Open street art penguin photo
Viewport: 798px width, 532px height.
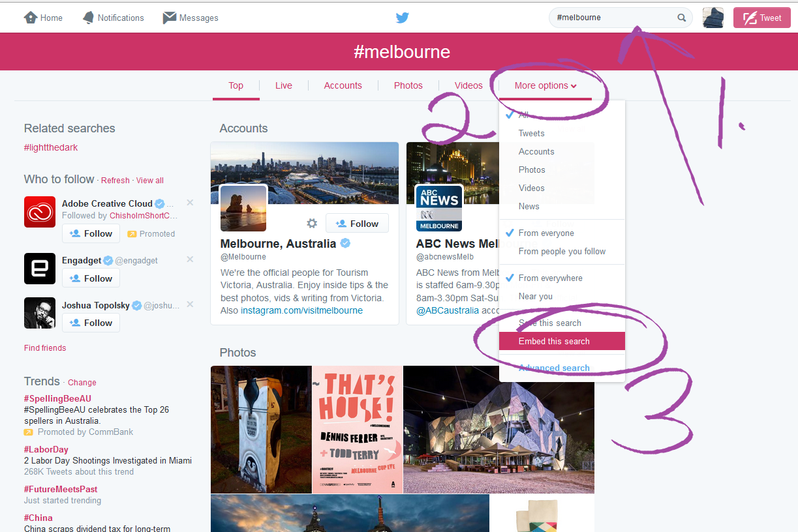(x=261, y=430)
